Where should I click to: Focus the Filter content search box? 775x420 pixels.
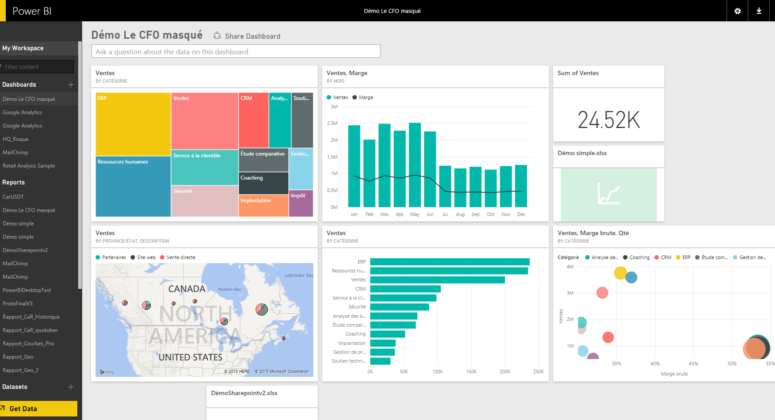coord(38,67)
